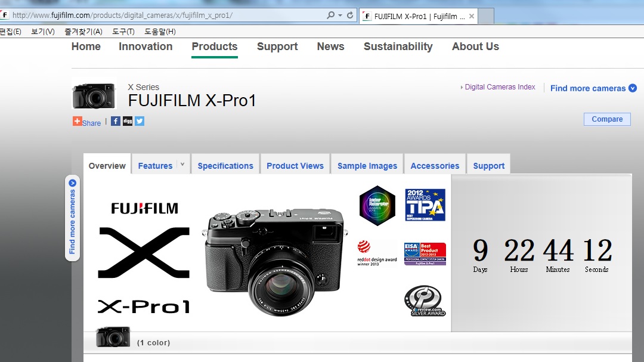
Task: Open the 도구(T) menu
Action: pos(123,32)
